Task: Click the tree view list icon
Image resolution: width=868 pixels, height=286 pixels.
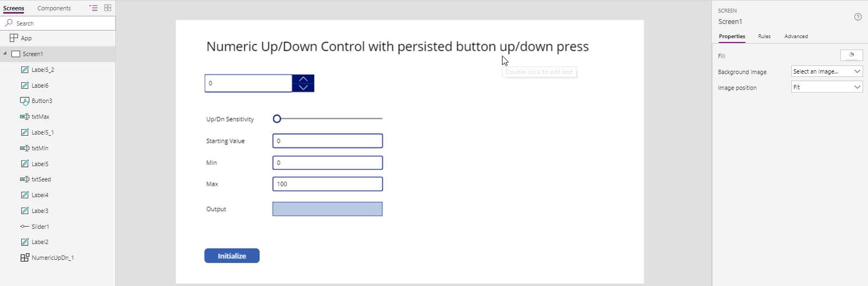Action: 94,8
